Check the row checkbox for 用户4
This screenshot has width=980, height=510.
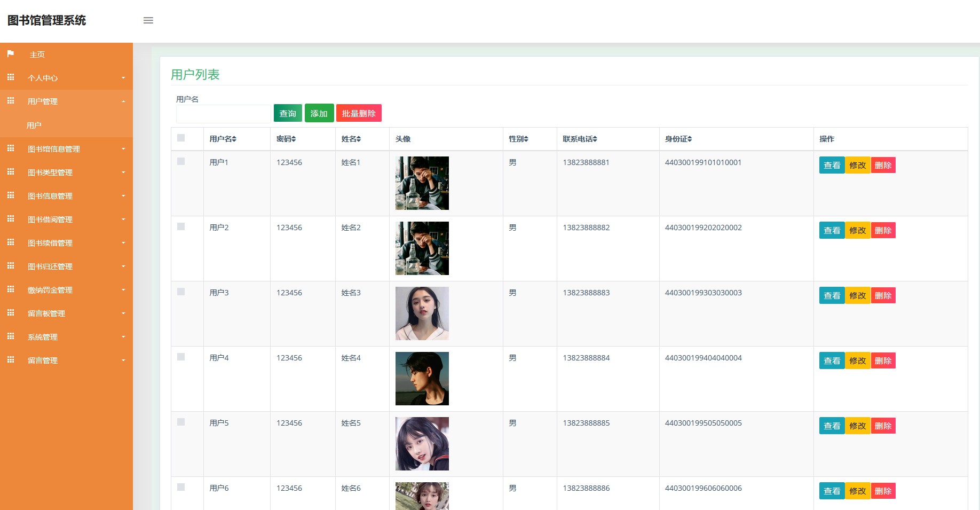[181, 357]
